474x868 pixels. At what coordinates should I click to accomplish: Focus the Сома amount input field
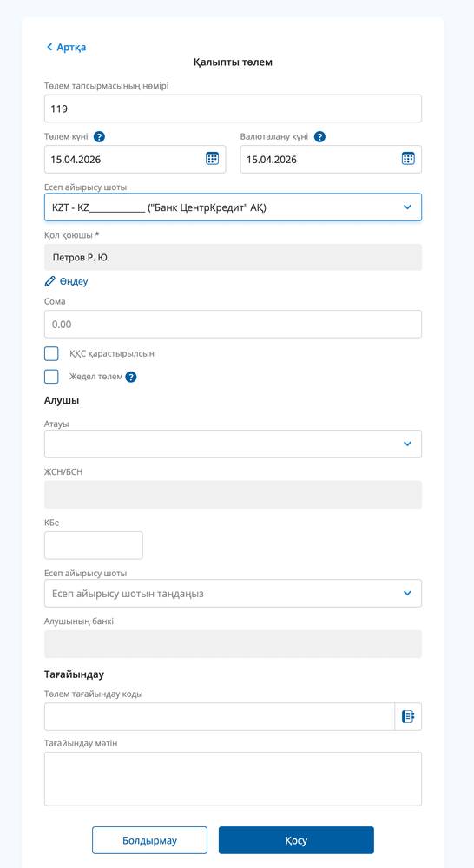[x=234, y=324]
